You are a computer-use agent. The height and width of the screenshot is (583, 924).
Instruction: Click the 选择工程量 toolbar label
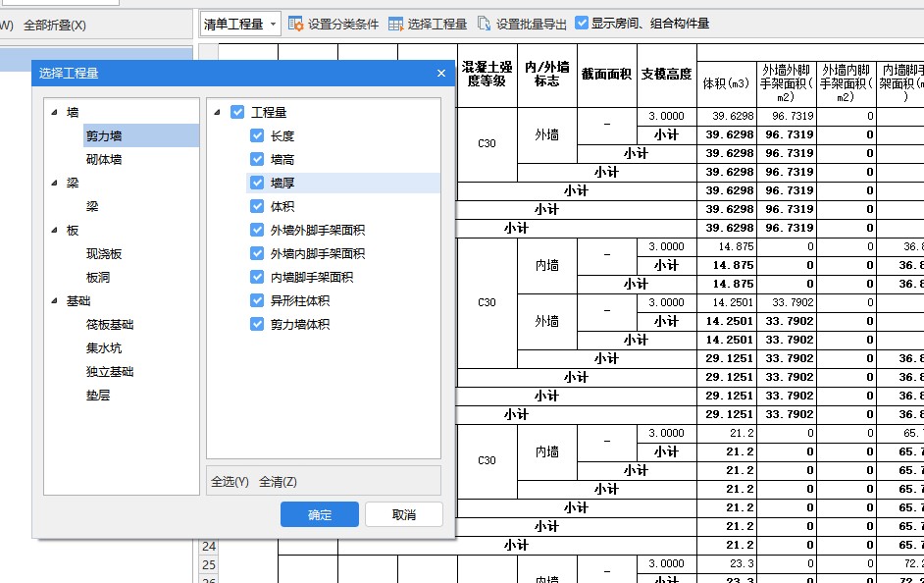tap(436, 25)
